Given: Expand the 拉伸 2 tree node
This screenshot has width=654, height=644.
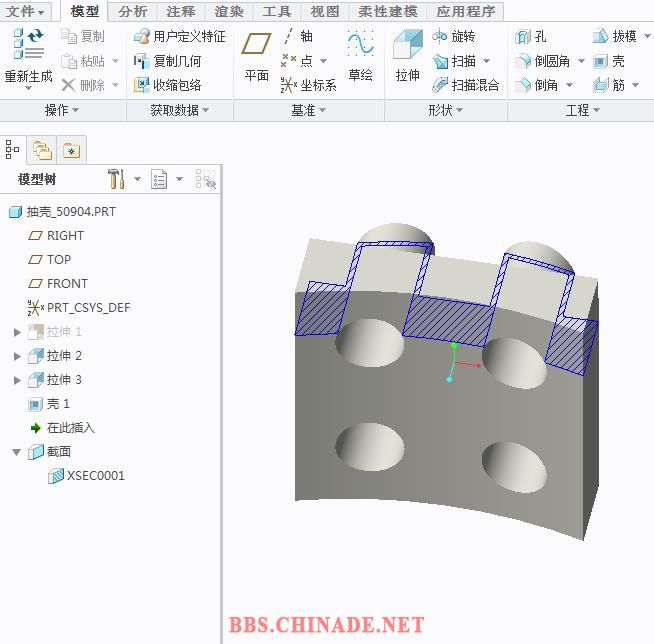Looking at the screenshot, I should 17,356.
